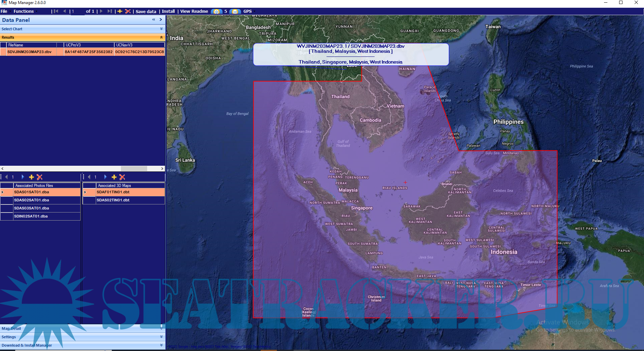Expand the Map Detail section

pyautogui.click(x=161, y=328)
